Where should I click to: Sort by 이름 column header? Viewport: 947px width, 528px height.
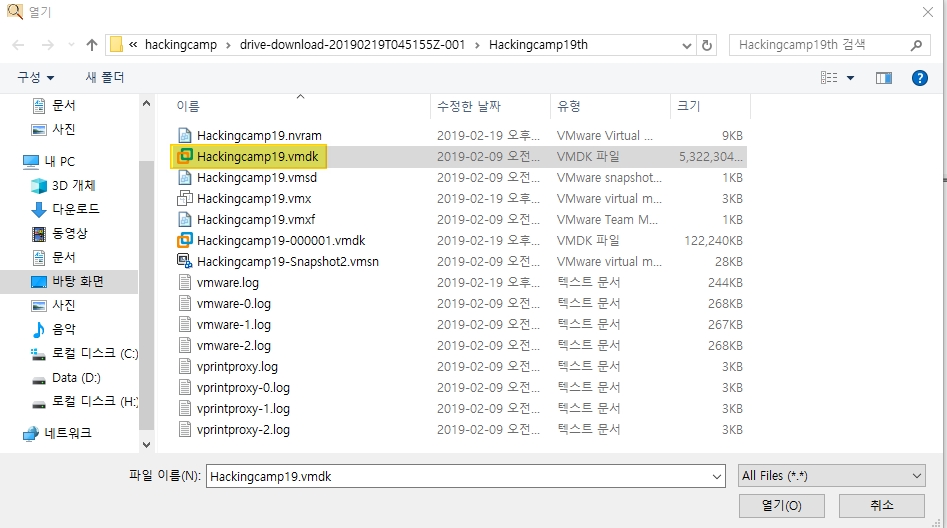[188, 106]
